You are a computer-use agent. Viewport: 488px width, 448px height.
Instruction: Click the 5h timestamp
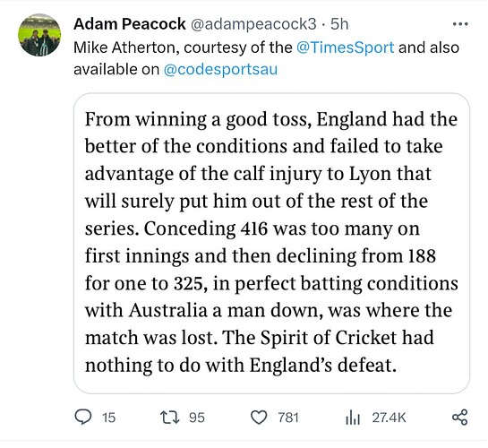339,24
